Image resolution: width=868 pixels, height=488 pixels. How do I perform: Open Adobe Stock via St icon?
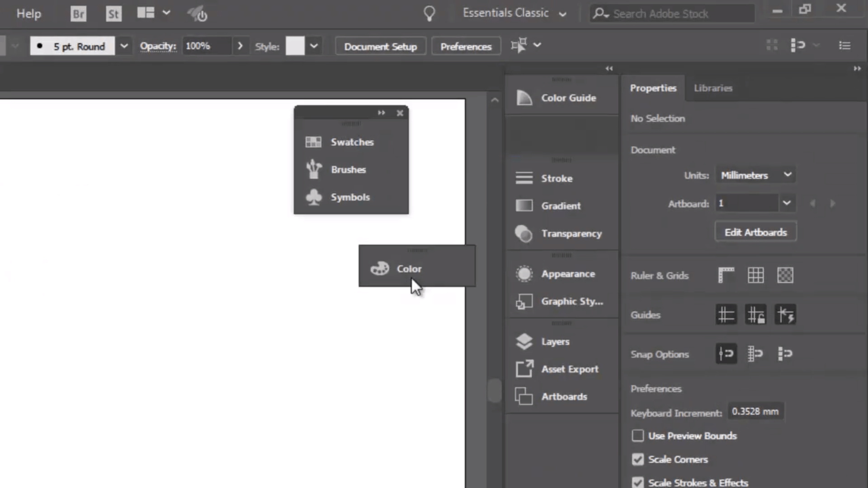pos(113,14)
